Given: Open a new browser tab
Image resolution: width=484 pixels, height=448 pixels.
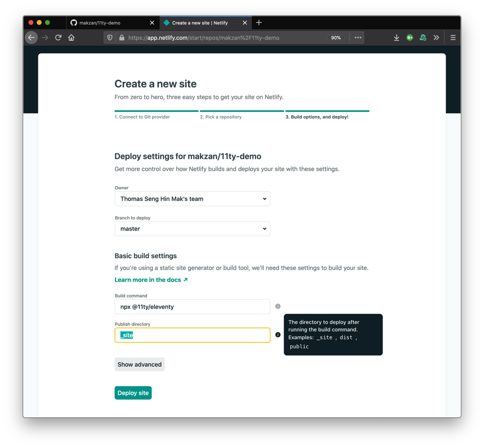Looking at the screenshot, I should [x=259, y=23].
